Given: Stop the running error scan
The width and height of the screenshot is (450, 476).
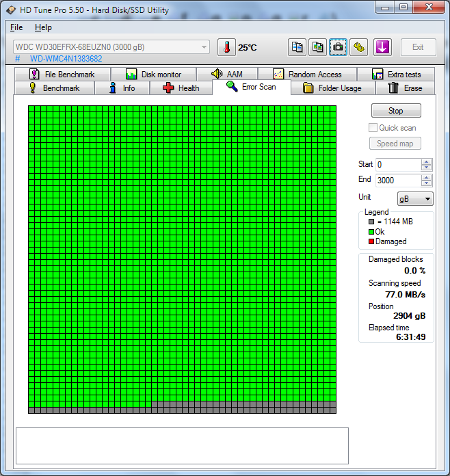Looking at the screenshot, I should pos(396,111).
